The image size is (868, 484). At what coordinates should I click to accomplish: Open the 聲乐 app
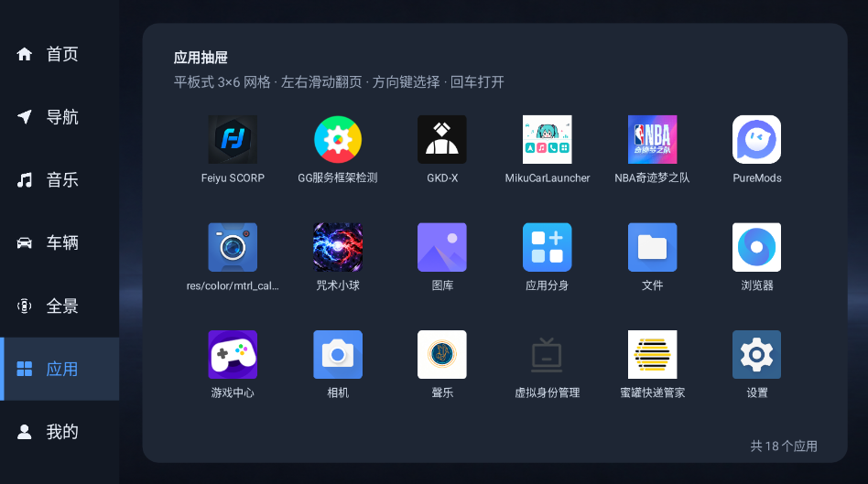click(442, 355)
